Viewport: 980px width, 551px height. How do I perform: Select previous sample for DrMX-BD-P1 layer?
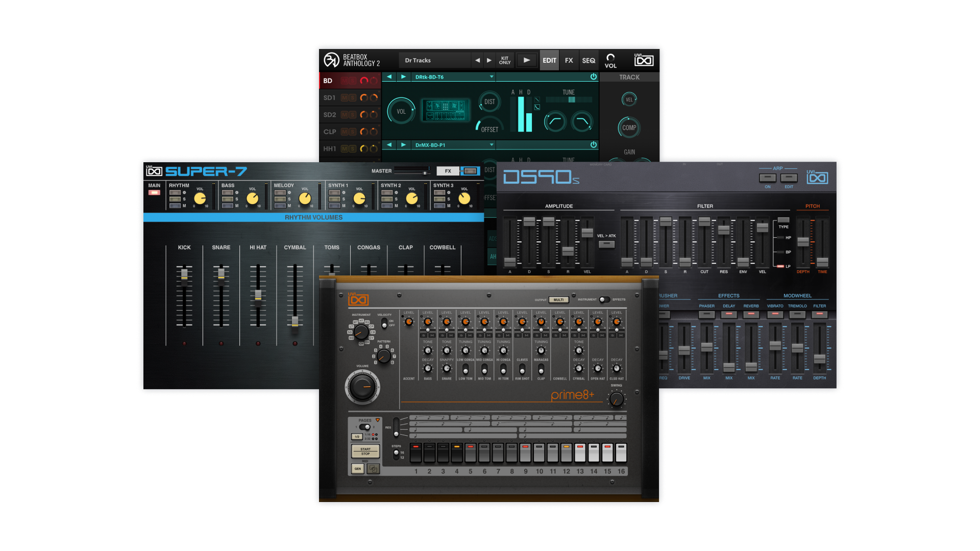coord(389,145)
